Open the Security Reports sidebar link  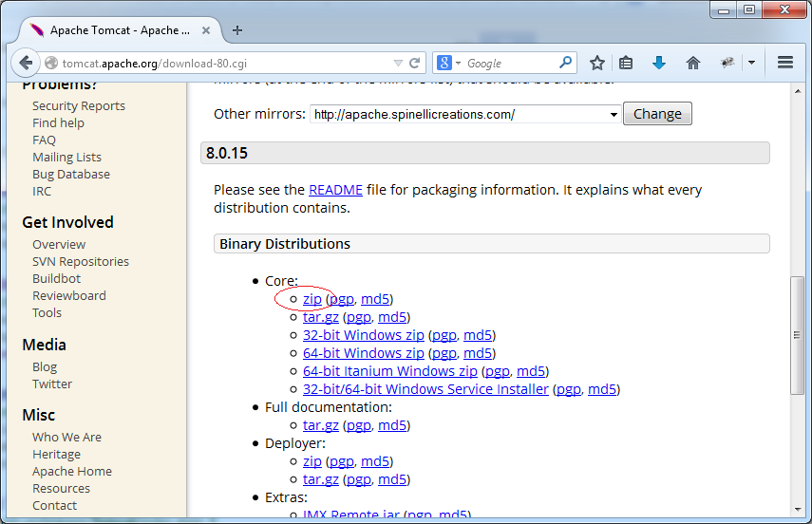click(79, 106)
